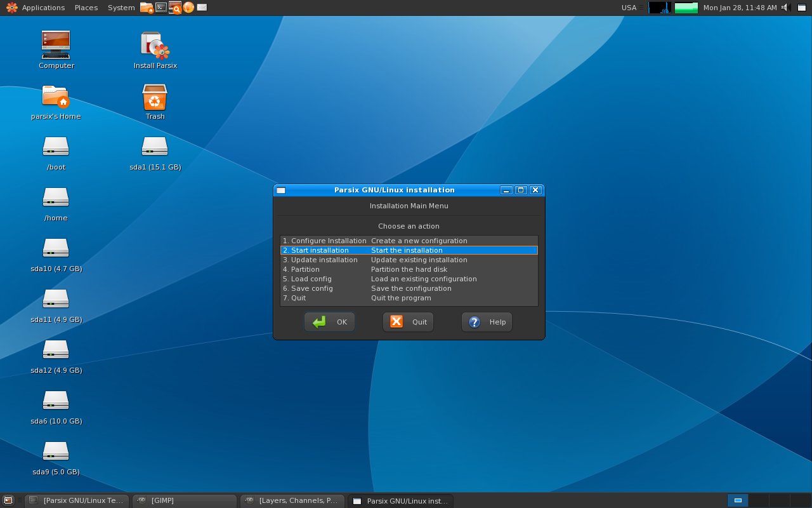Click the network monitor graph applet
The image size is (812, 508).
[x=660, y=8]
